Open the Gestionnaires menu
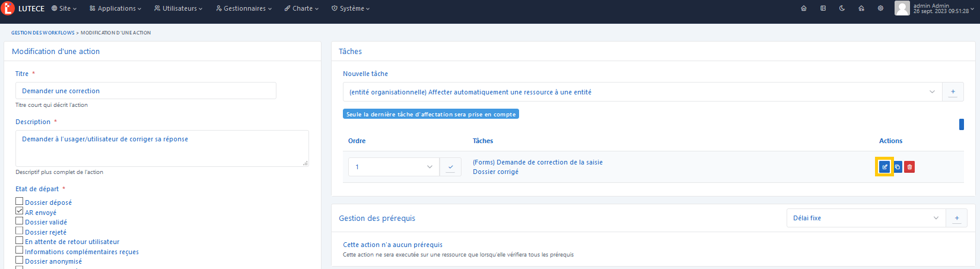This screenshot has width=980, height=269. coord(244,8)
